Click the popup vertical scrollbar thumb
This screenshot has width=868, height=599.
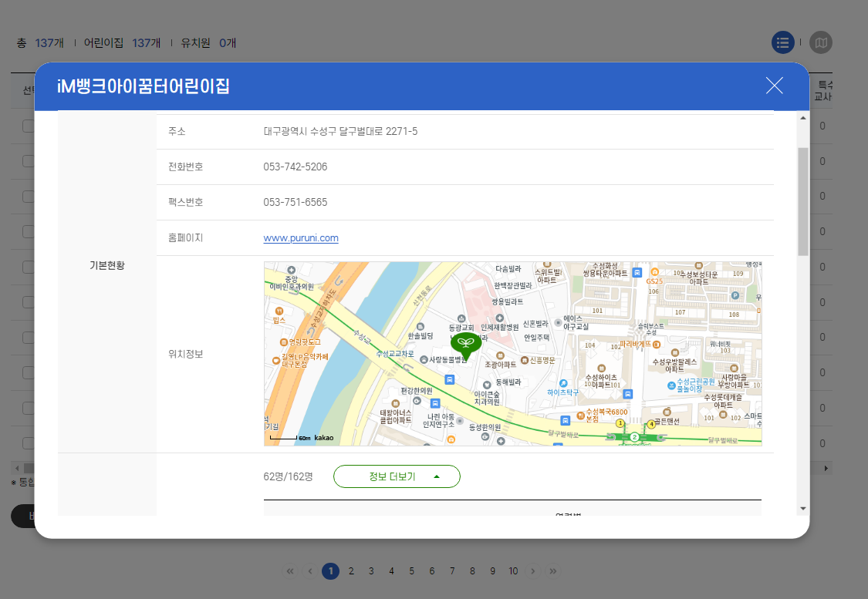802,202
